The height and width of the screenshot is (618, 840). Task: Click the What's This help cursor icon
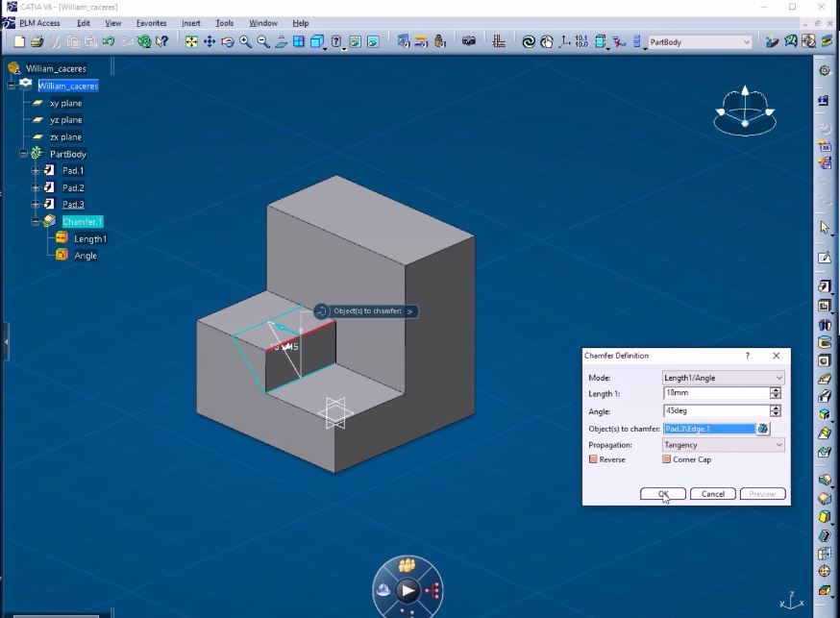(x=161, y=41)
